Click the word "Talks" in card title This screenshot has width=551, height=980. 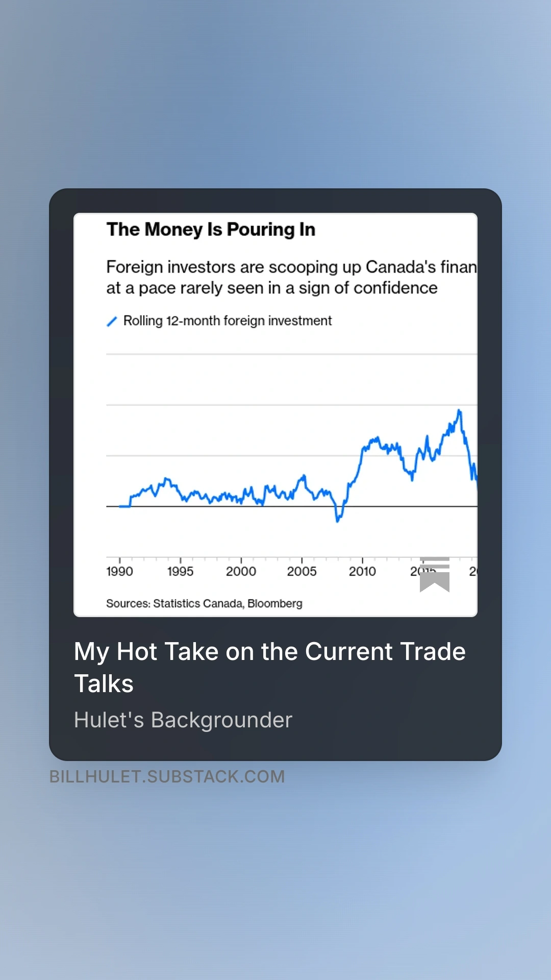tap(104, 684)
